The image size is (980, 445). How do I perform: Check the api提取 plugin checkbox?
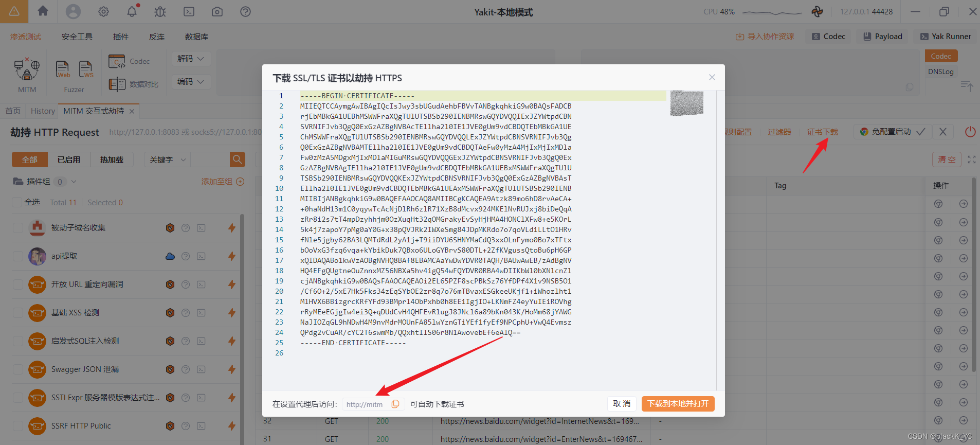point(18,256)
